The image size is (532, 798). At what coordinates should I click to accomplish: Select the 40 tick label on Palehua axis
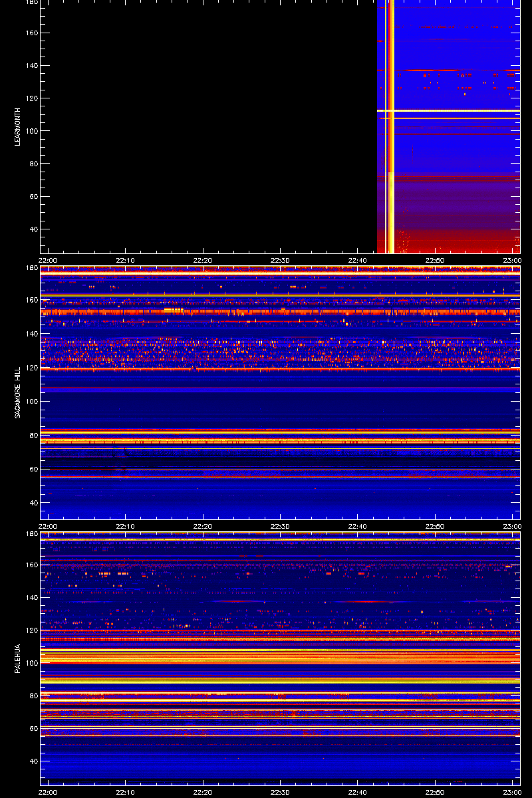pyautogui.click(x=34, y=761)
